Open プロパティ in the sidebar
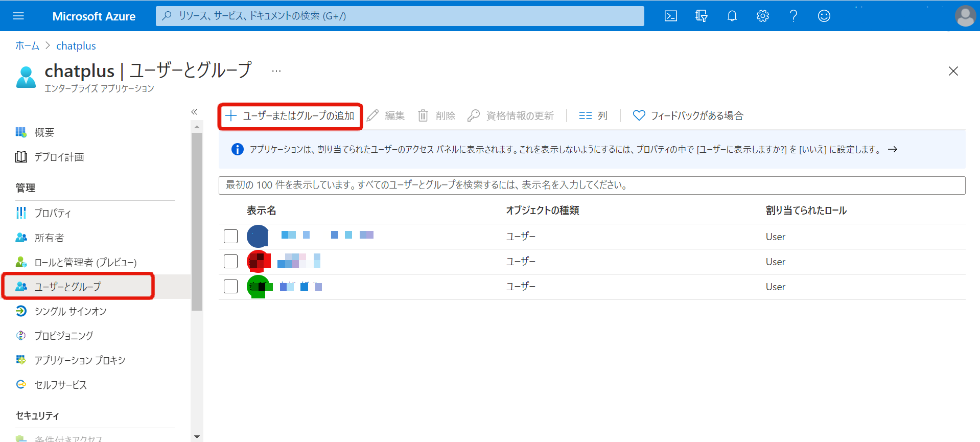The height and width of the screenshot is (442, 980). [53, 213]
